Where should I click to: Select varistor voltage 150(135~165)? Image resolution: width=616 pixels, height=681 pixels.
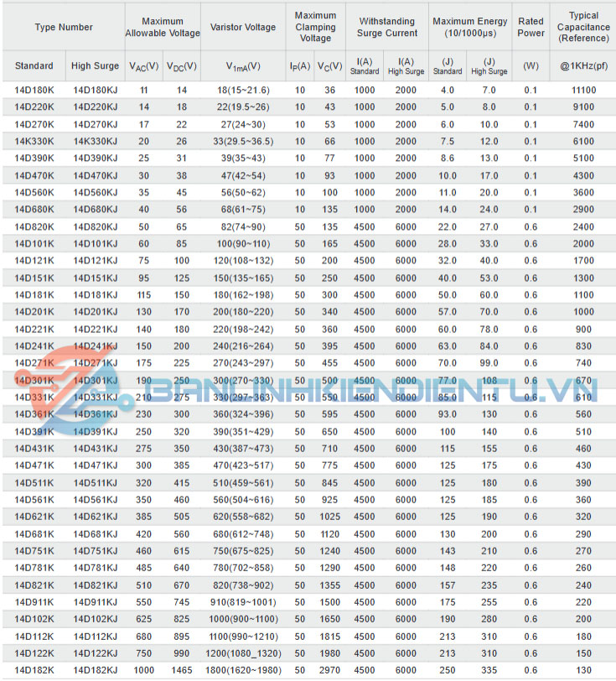pyautogui.click(x=243, y=278)
